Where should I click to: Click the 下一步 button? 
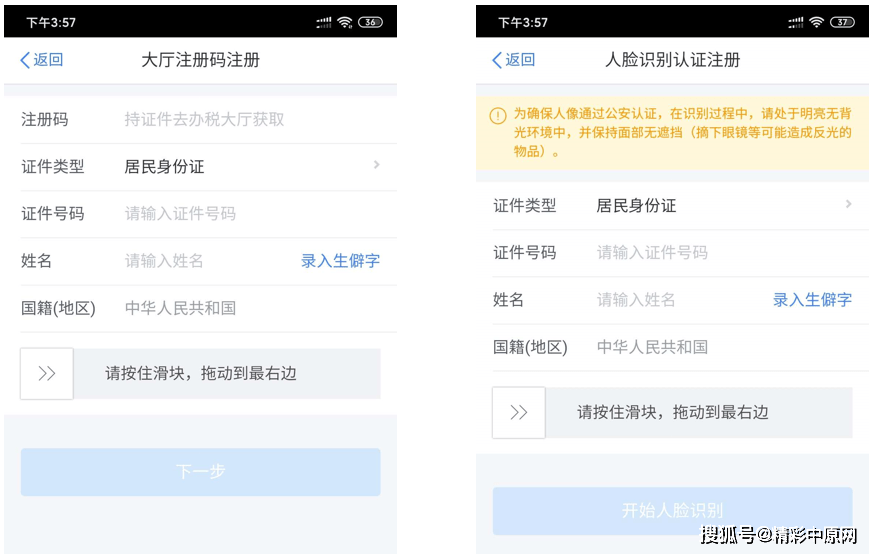(x=201, y=472)
